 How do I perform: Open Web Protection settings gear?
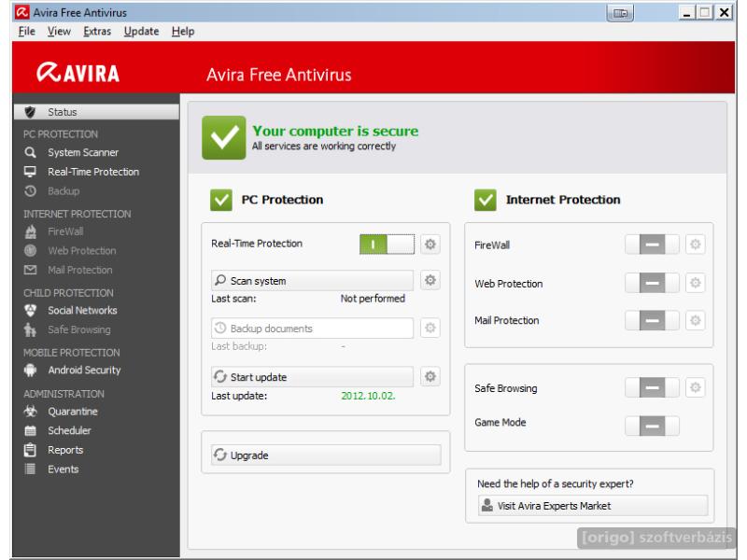tap(695, 283)
